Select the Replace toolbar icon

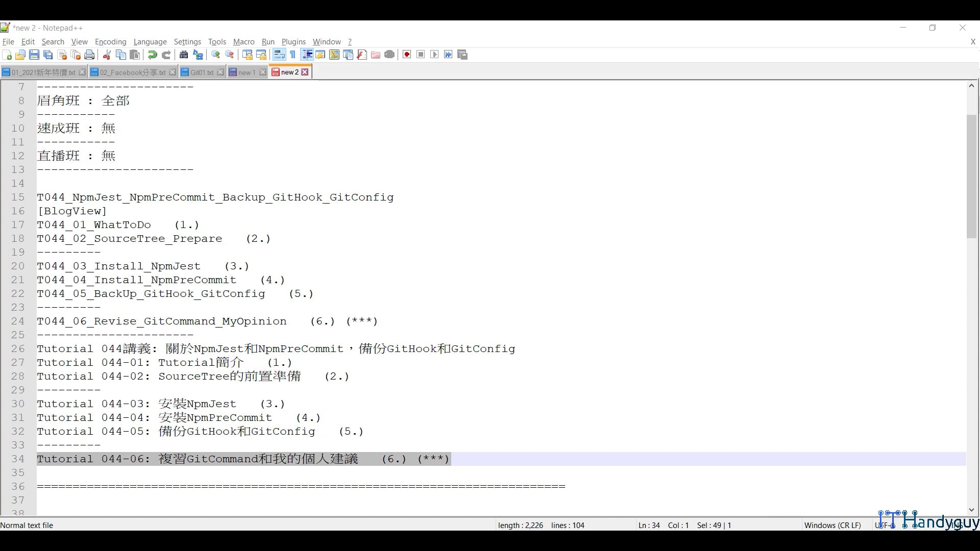click(x=198, y=55)
